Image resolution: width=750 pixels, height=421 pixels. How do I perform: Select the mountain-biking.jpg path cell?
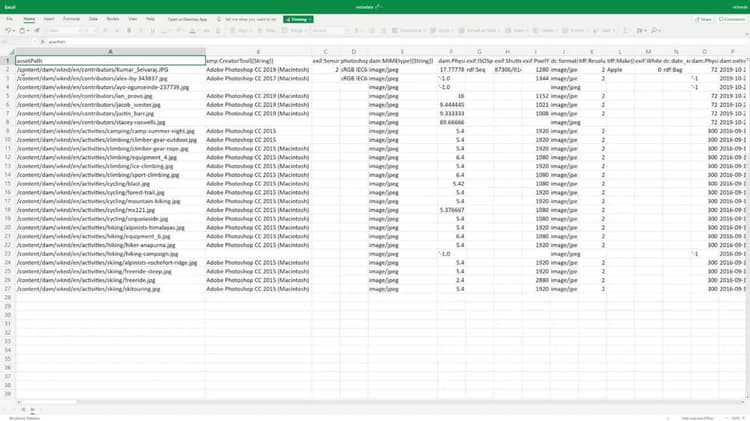110,201
